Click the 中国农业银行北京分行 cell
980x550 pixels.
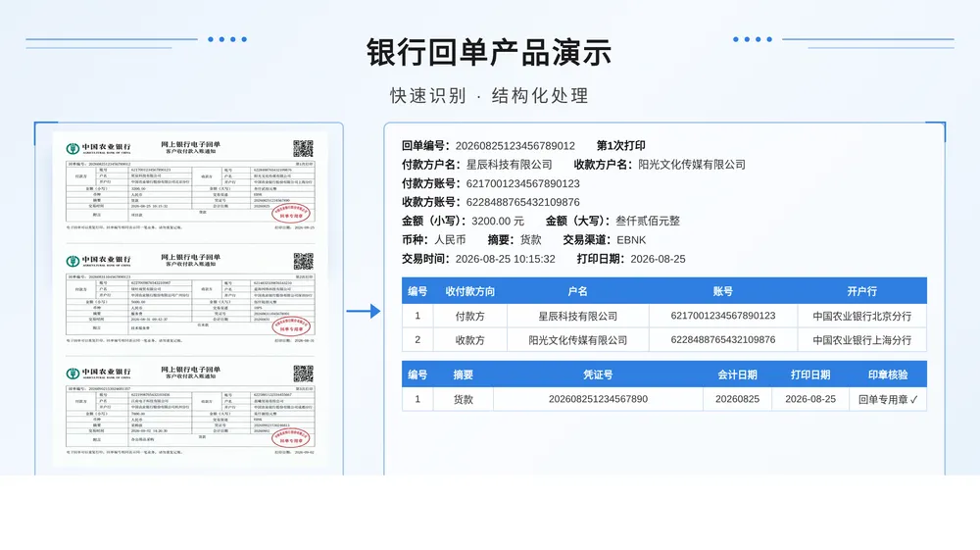coord(861,317)
